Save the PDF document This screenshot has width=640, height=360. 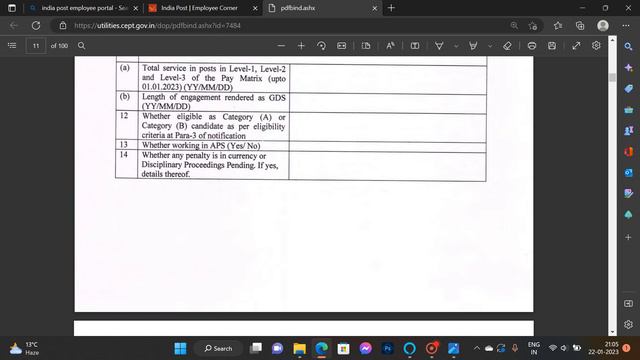(x=552, y=46)
